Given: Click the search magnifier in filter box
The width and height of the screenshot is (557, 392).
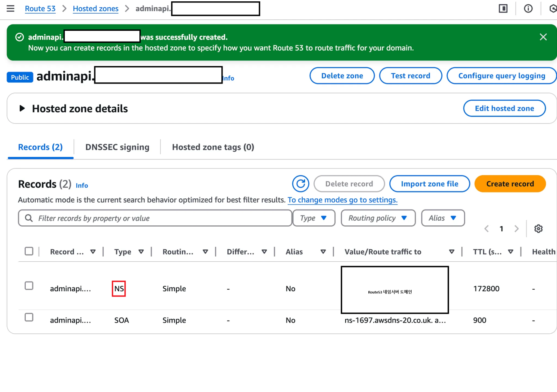Looking at the screenshot, I should point(29,218).
